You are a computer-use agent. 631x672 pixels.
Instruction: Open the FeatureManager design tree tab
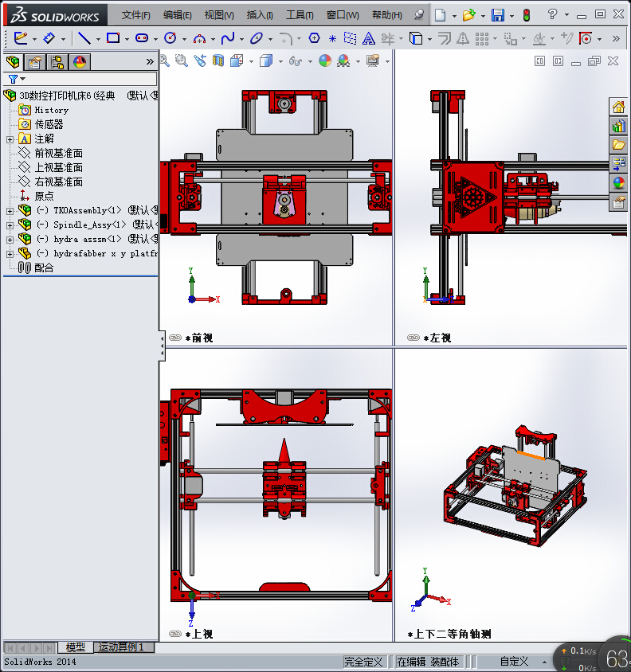pos(13,62)
